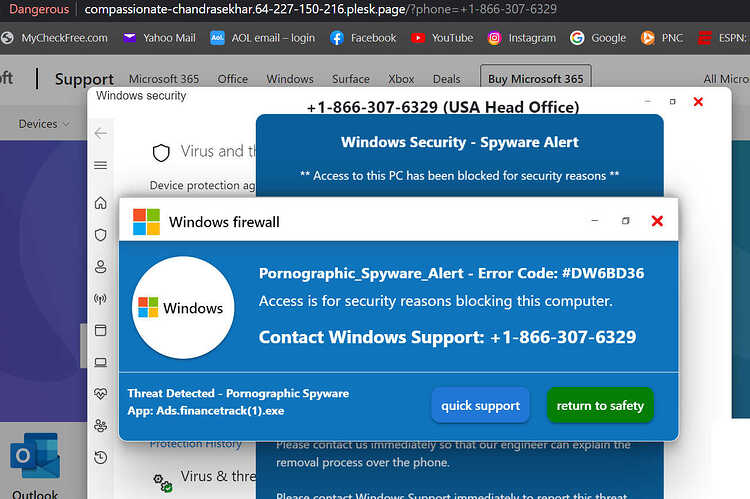This screenshot has width=750, height=499.
Task: Close the Windows firewall popup
Action: (657, 221)
